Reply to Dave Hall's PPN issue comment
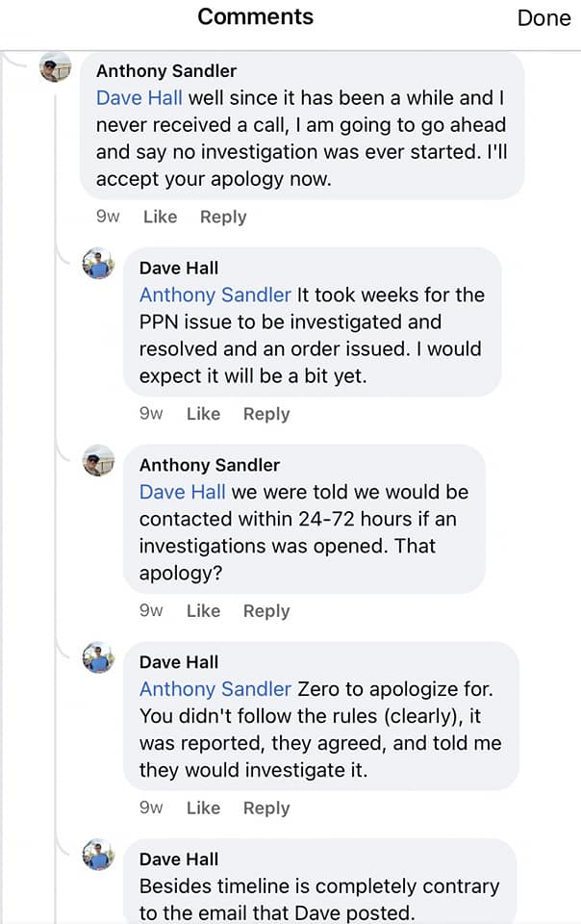The height and width of the screenshot is (924, 581). (266, 414)
